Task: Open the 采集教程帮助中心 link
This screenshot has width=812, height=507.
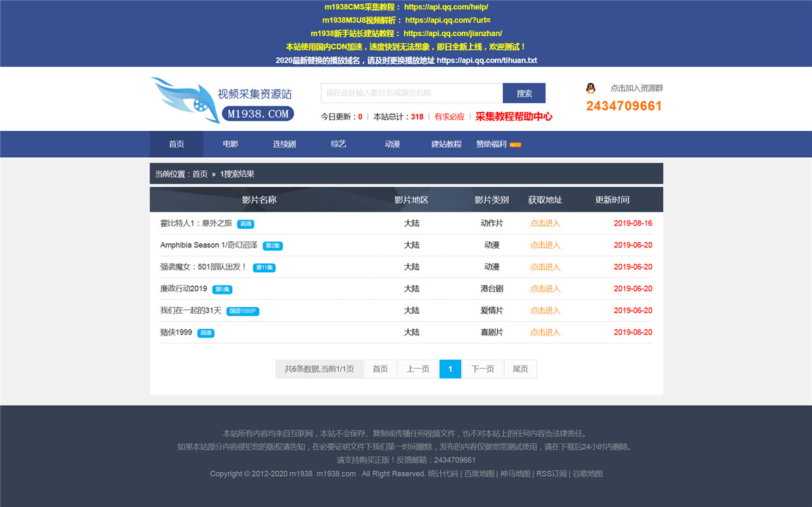Action: pos(514,116)
